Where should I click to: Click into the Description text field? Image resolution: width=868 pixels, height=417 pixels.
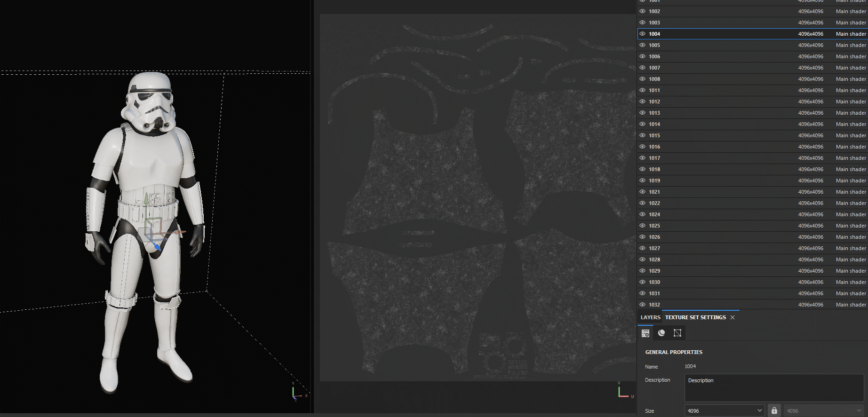coord(774,388)
